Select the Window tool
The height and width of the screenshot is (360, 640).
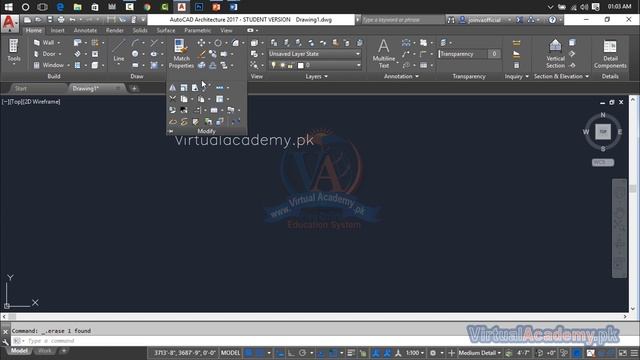click(49, 65)
